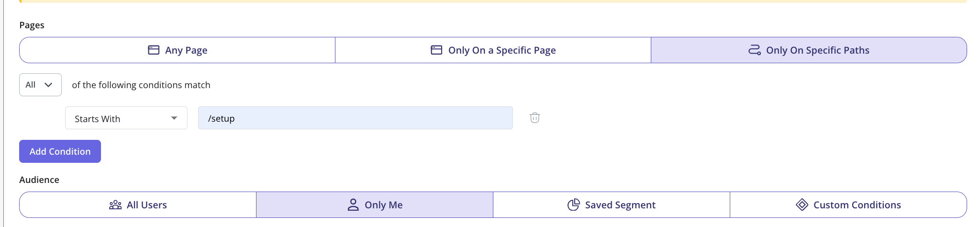The width and height of the screenshot is (980, 227).
Task: Open the All conditions match dropdown
Action: (x=40, y=85)
